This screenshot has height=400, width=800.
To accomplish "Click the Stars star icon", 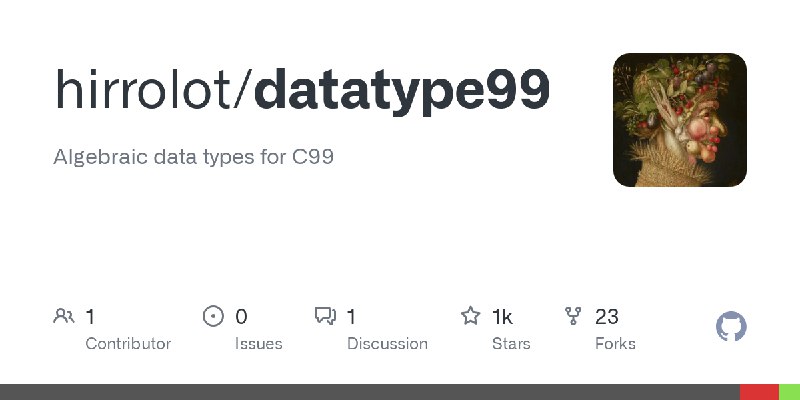I will 470,316.
